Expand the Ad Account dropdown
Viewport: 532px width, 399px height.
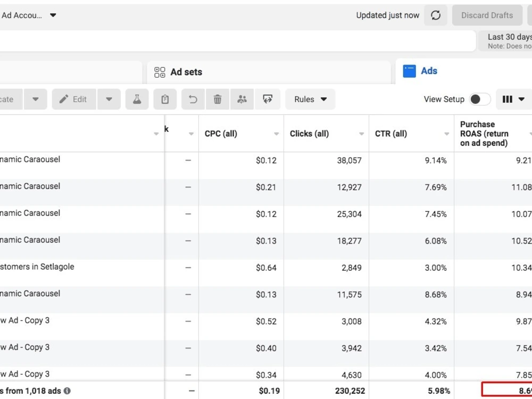point(53,15)
